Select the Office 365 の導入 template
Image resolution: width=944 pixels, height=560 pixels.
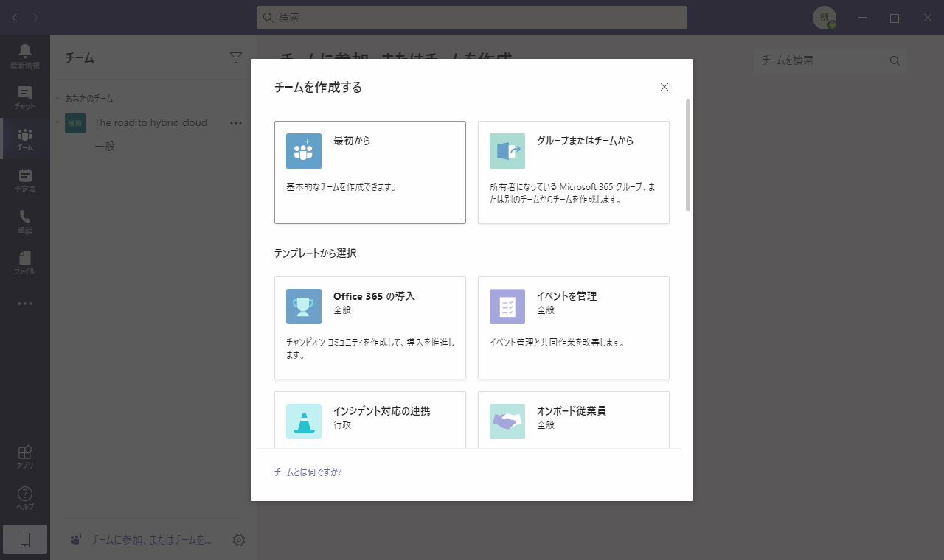[370, 328]
